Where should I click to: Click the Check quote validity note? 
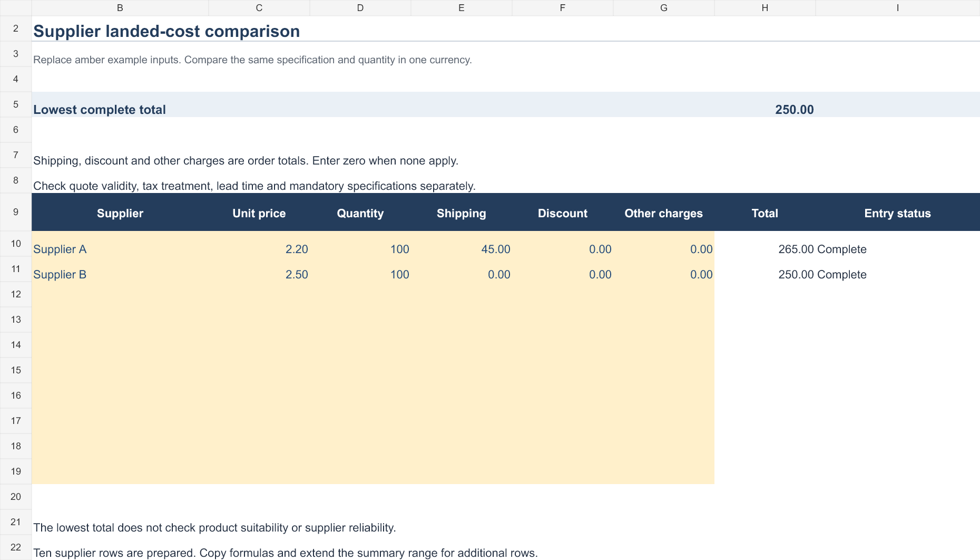[254, 186]
